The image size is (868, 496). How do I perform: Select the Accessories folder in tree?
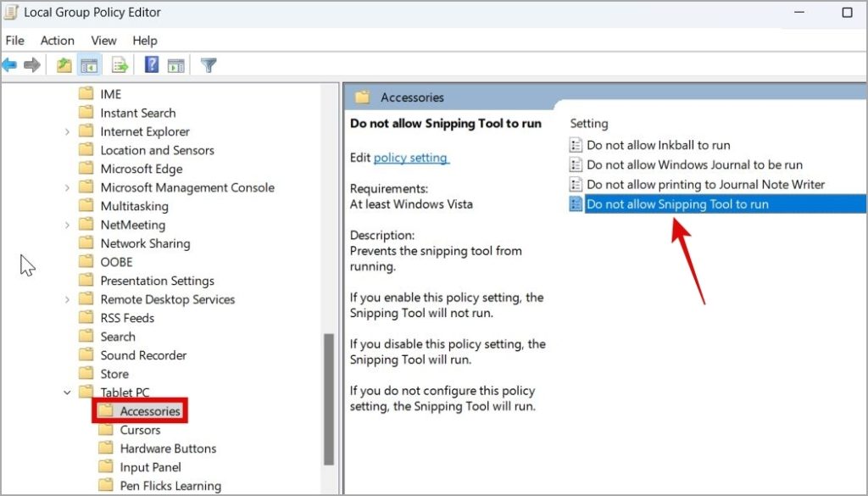tap(150, 411)
